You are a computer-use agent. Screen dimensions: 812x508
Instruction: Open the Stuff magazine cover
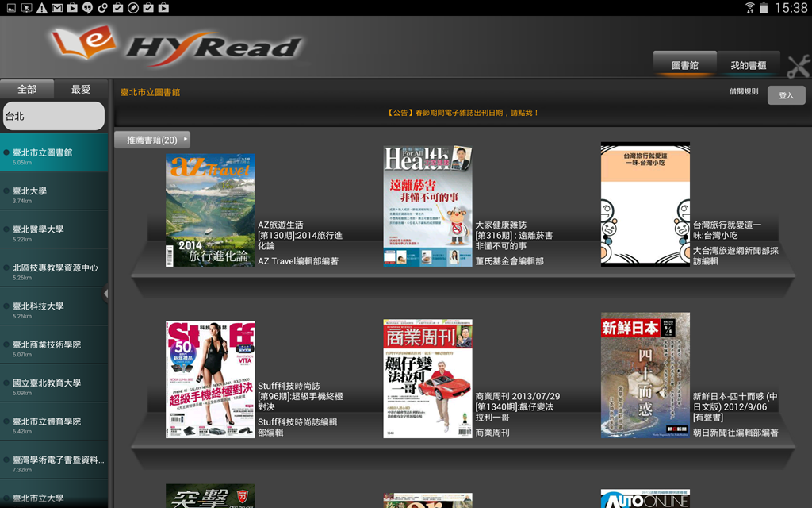210,379
